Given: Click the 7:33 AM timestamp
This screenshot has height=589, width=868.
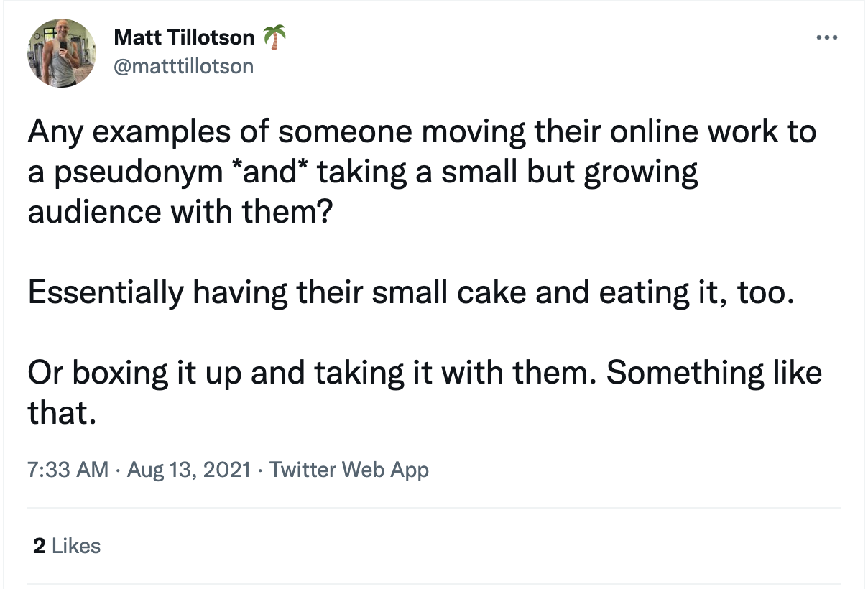Looking at the screenshot, I should 68,470.
